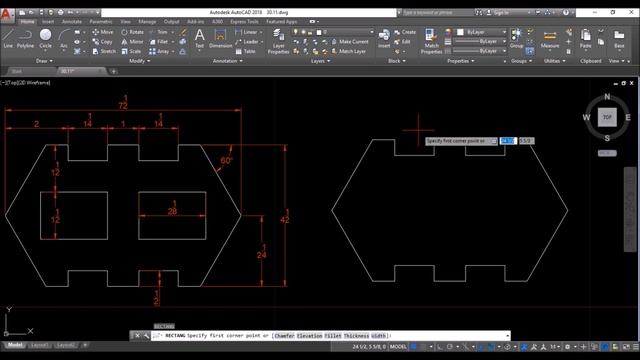Select the Polyline tool
Image resolution: width=640 pixels, height=360 pixels.
coord(25,39)
